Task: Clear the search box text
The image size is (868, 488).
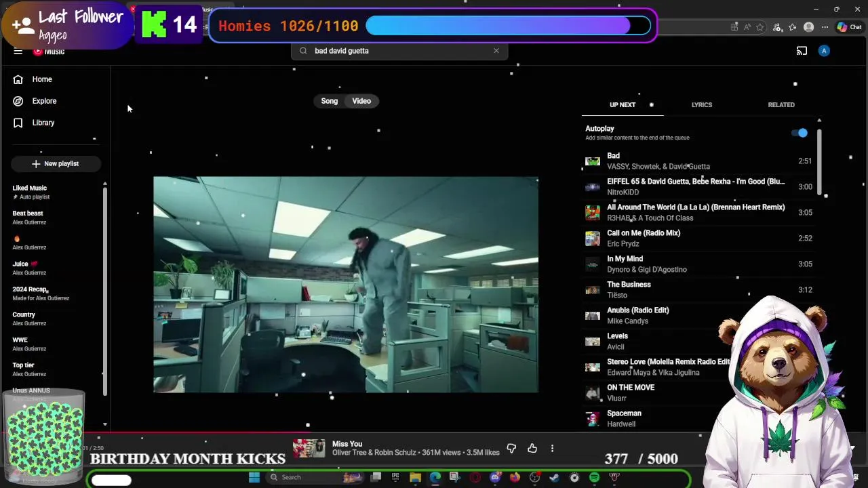Action: (x=496, y=51)
